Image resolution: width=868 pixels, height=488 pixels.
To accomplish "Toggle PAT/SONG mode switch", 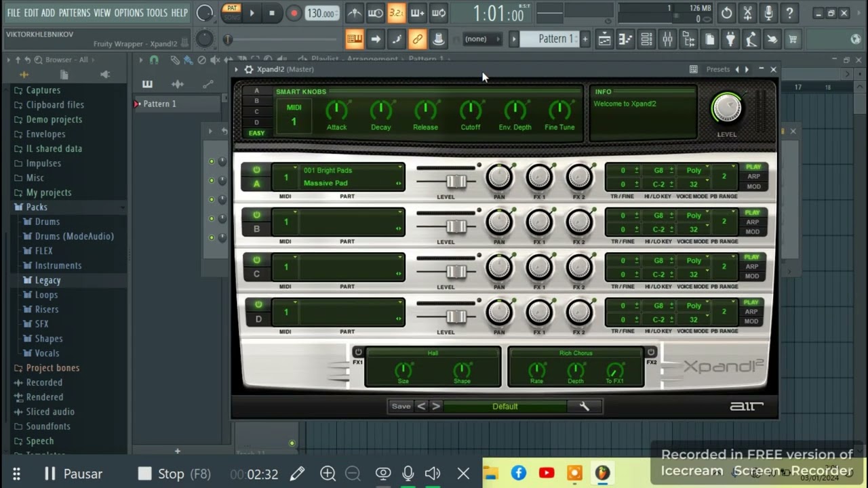I will 232,12.
